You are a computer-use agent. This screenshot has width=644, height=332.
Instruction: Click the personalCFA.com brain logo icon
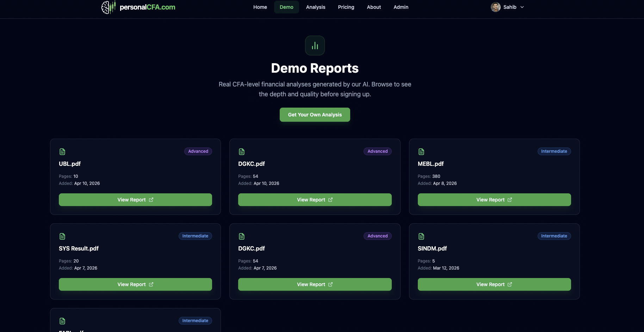pyautogui.click(x=109, y=7)
